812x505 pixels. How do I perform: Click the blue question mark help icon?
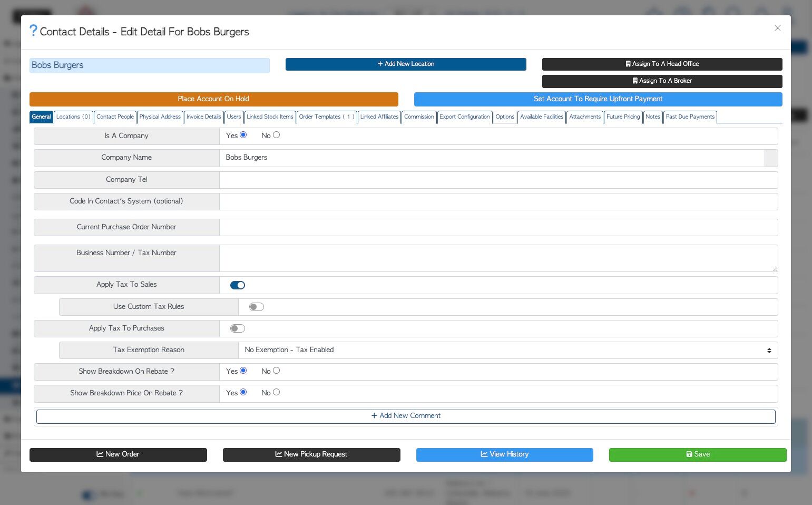click(33, 31)
